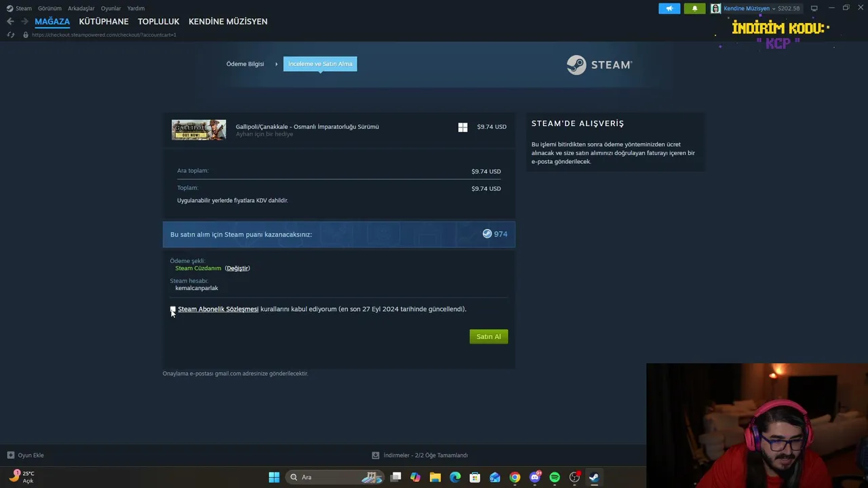The image size is (868, 488).
Task: Accept the Steam Subscriber Agreement checkbox
Action: [x=173, y=309]
